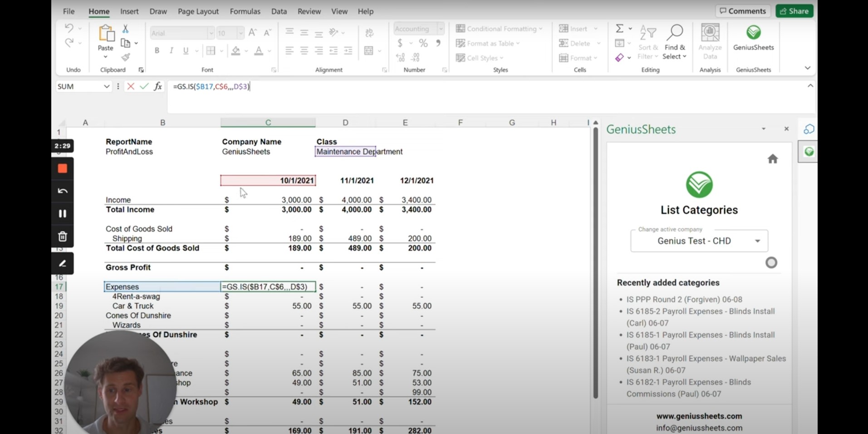Stop the screen recording with red square
Viewport: 868px width, 434px height.
[63, 168]
